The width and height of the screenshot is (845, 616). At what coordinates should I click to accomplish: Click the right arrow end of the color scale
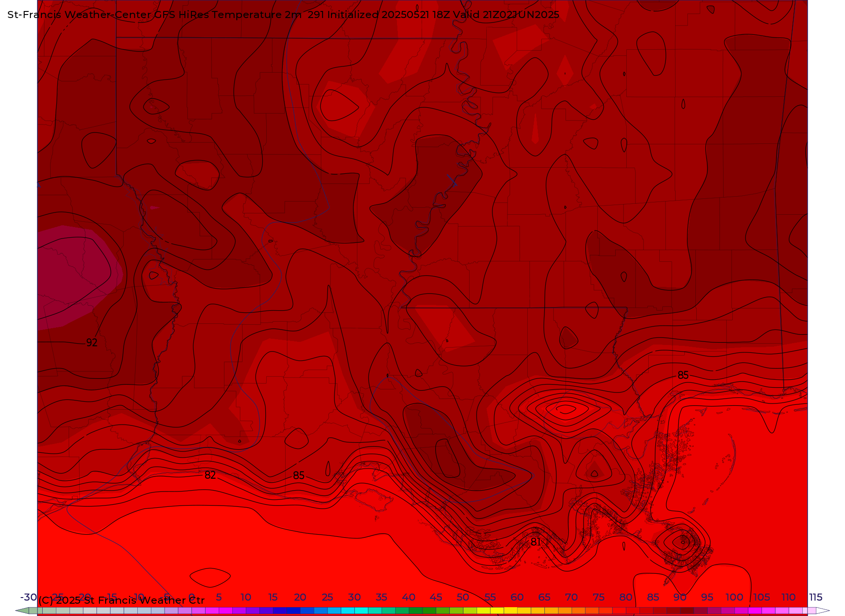[823, 611]
